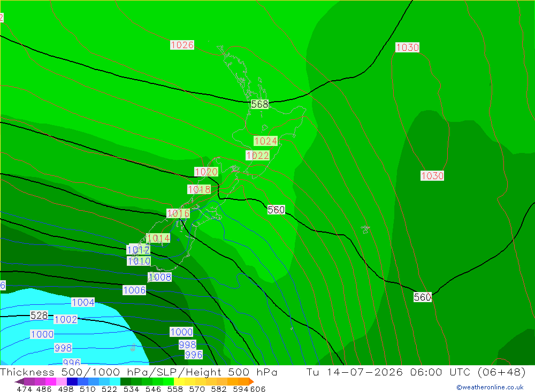The image size is (535, 392).
Task: Select the blue 1010 isobar label
Action: point(139,262)
